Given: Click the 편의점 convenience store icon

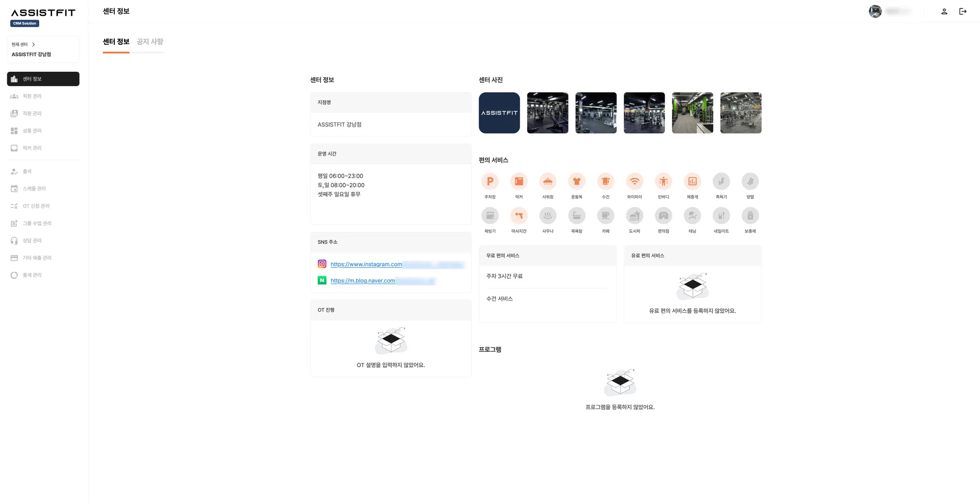Looking at the screenshot, I should (x=663, y=216).
